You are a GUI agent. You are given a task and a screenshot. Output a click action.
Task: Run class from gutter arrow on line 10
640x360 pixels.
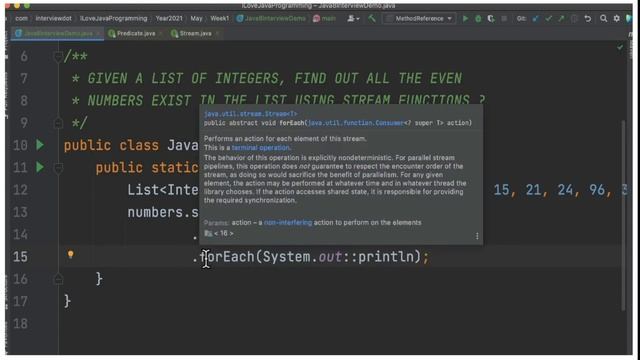coord(40,145)
